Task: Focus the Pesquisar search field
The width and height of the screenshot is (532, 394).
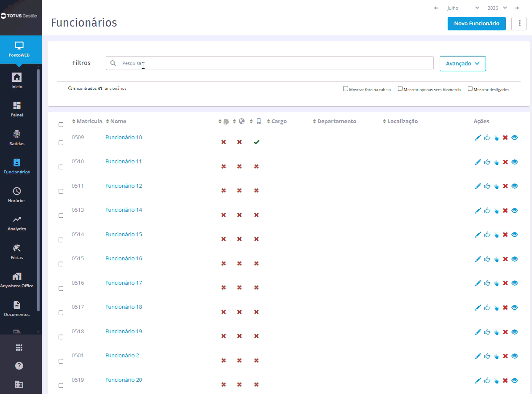Action: pos(269,63)
